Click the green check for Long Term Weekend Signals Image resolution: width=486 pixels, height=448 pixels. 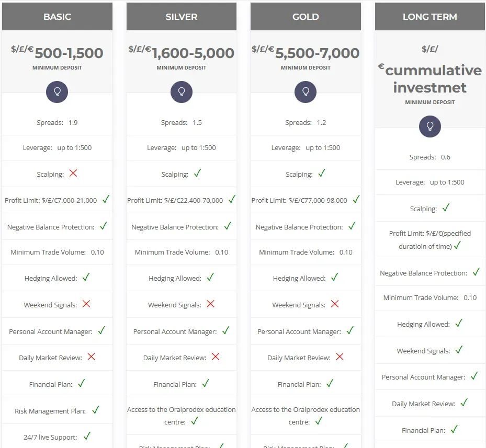459,350
